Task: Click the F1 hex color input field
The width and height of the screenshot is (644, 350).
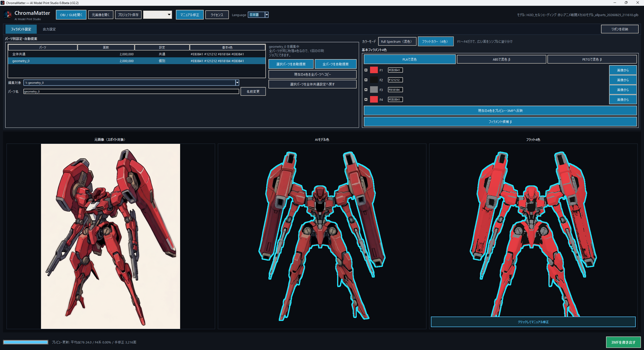Action: pyautogui.click(x=395, y=70)
